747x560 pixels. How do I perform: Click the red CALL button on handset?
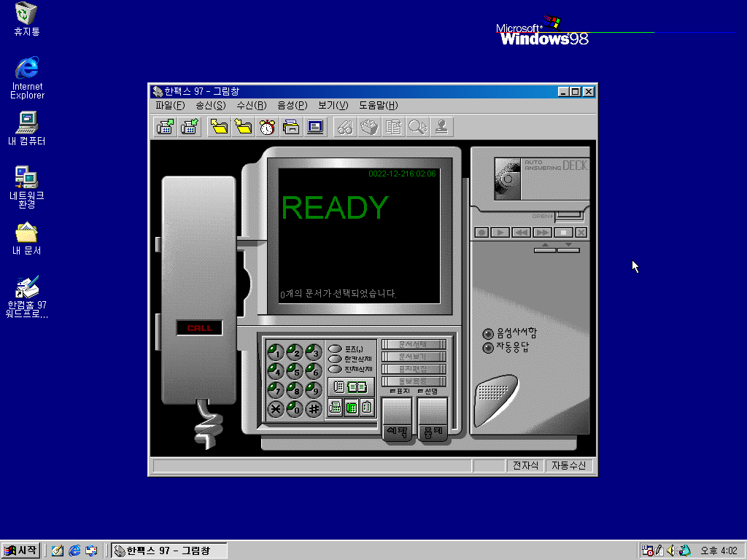click(x=199, y=327)
